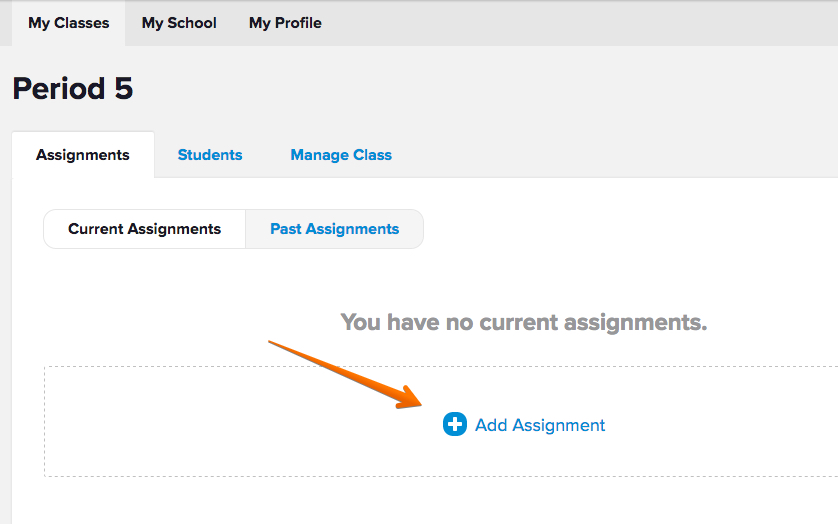Show Current Assignments list

144,229
